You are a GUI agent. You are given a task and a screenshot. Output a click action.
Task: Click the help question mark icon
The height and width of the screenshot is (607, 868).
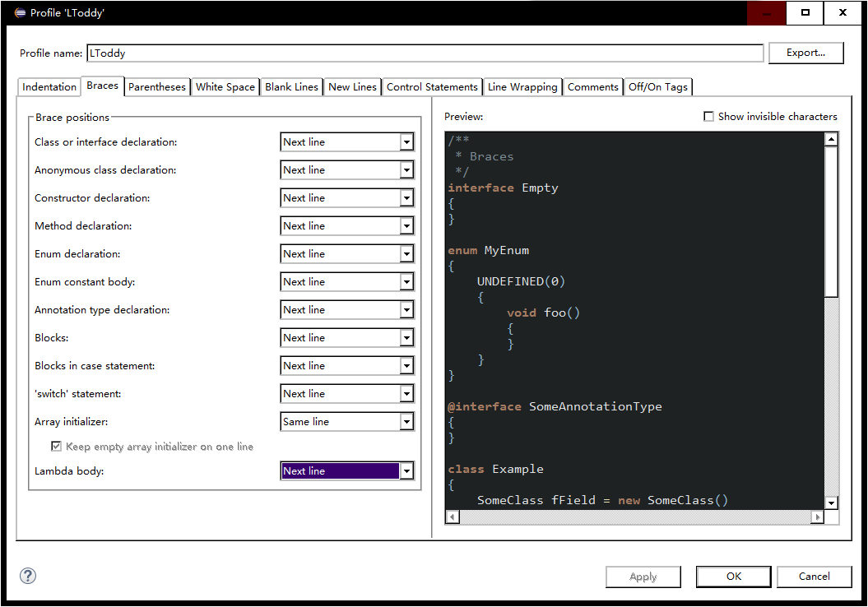28,576
